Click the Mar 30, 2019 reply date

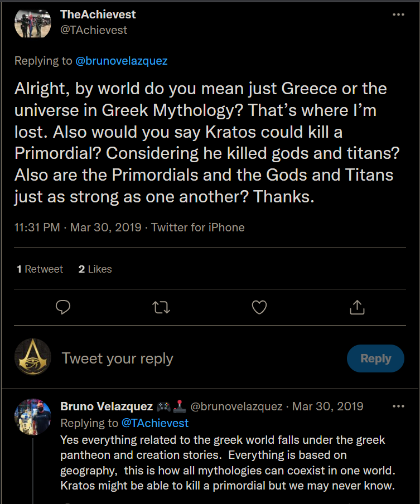(x=327, y=406)
